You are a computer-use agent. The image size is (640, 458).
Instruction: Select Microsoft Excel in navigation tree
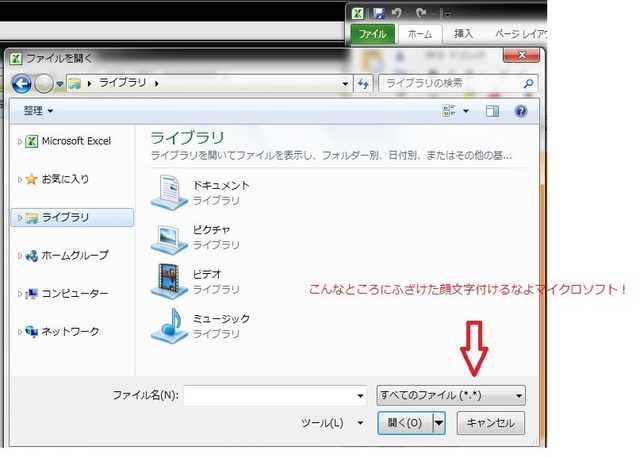76,141
